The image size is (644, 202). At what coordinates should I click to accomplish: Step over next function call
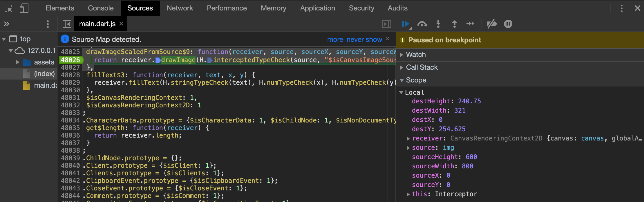pos(422,24)
